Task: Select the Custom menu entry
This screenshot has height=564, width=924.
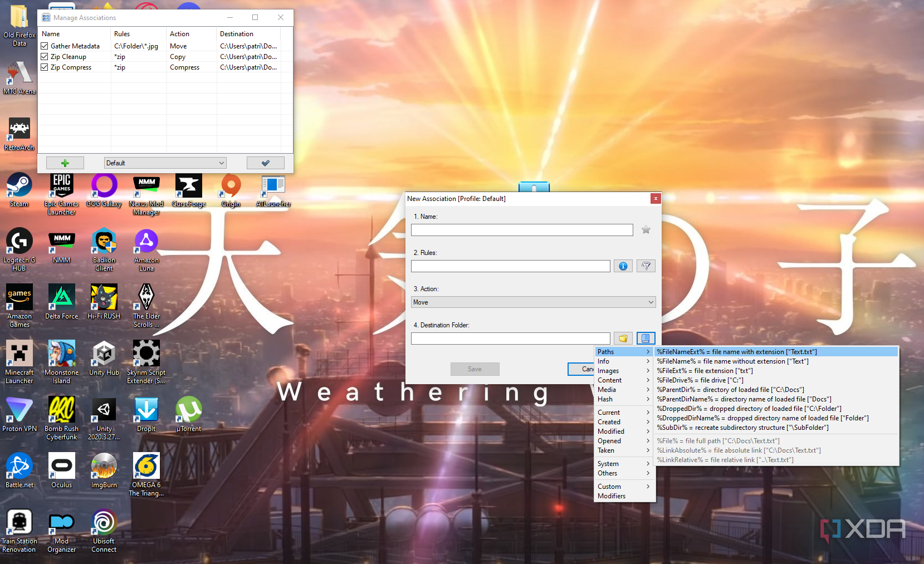Action: (624, 487)
